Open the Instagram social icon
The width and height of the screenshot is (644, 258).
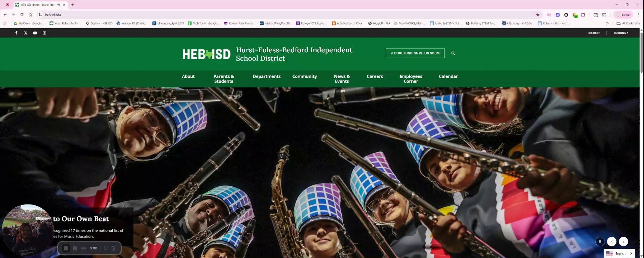tap(44, 33)
